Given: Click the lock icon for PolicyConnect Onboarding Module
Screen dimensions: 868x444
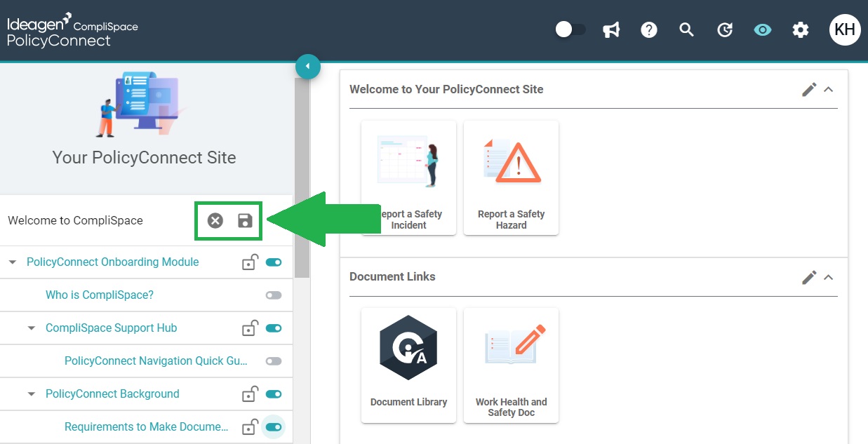Looking at the screenshot, I should coord(250,262).
